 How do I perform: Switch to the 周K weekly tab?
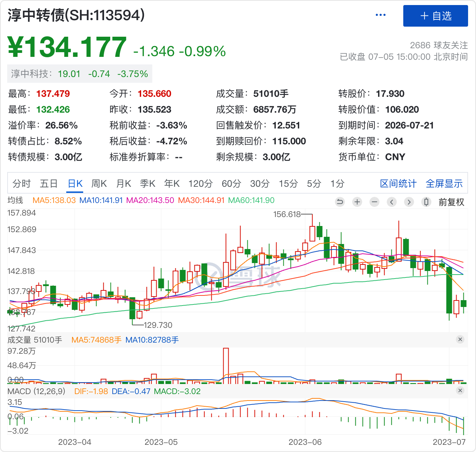click(x=99, y=184)
